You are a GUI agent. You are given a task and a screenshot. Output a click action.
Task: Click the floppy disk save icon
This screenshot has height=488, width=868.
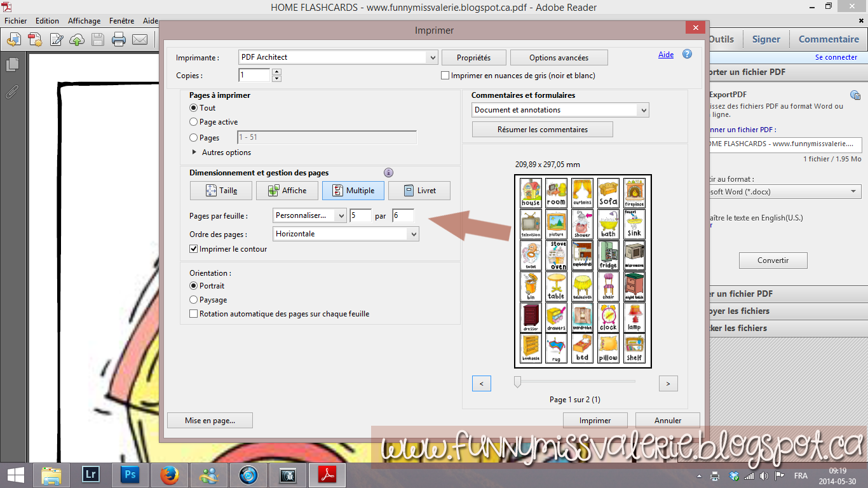coord(97,40)
